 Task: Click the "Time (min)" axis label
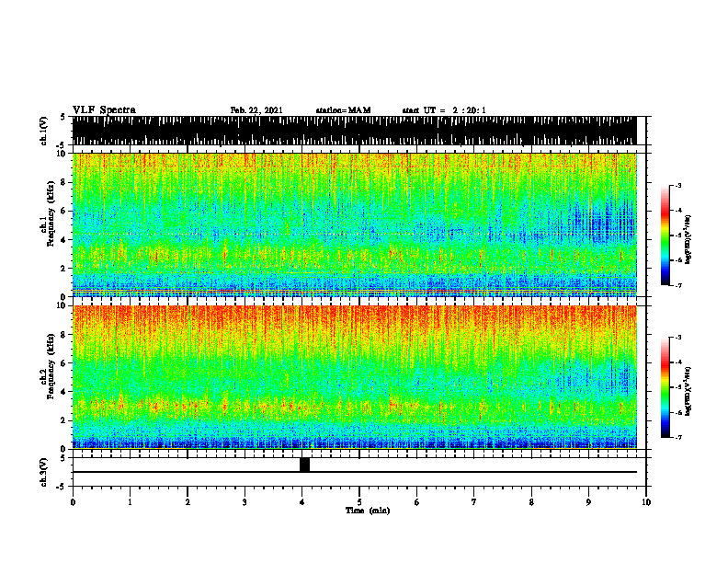(368, 511)
